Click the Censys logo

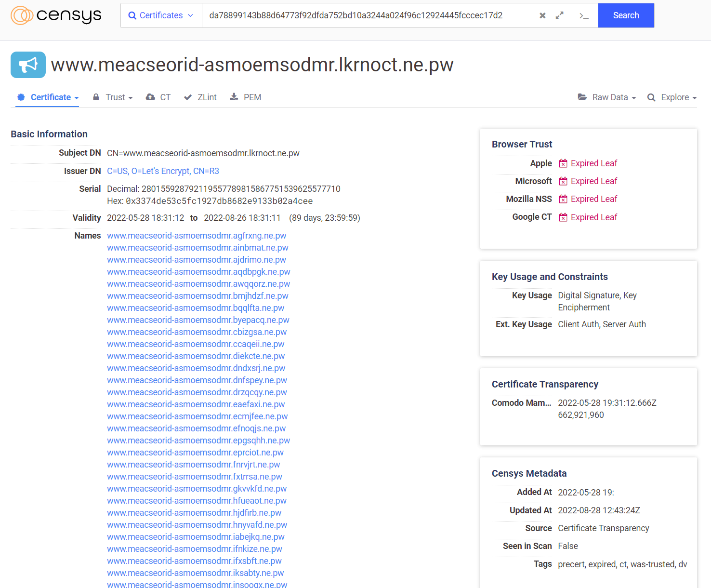pos(56,15)
